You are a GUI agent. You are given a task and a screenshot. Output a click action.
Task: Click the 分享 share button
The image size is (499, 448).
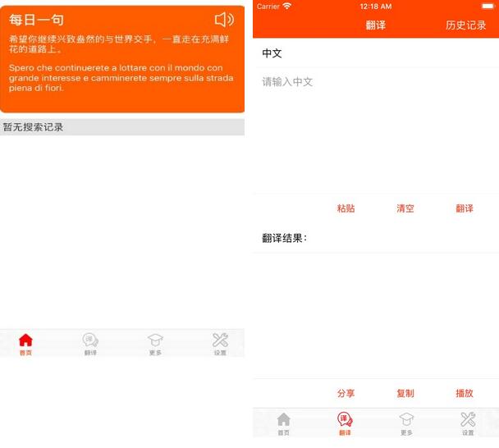point(346,393)
